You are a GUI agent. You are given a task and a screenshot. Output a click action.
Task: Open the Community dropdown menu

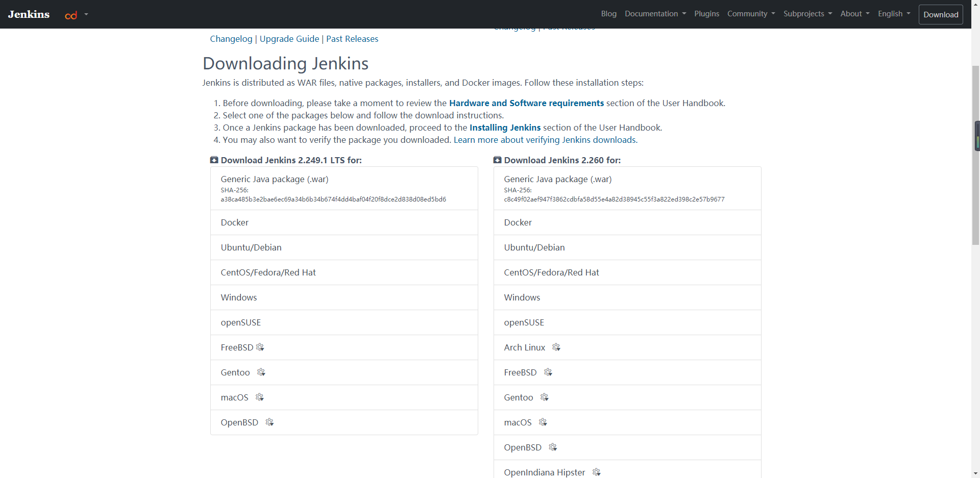pyautogui.click(x=751, y=14)
